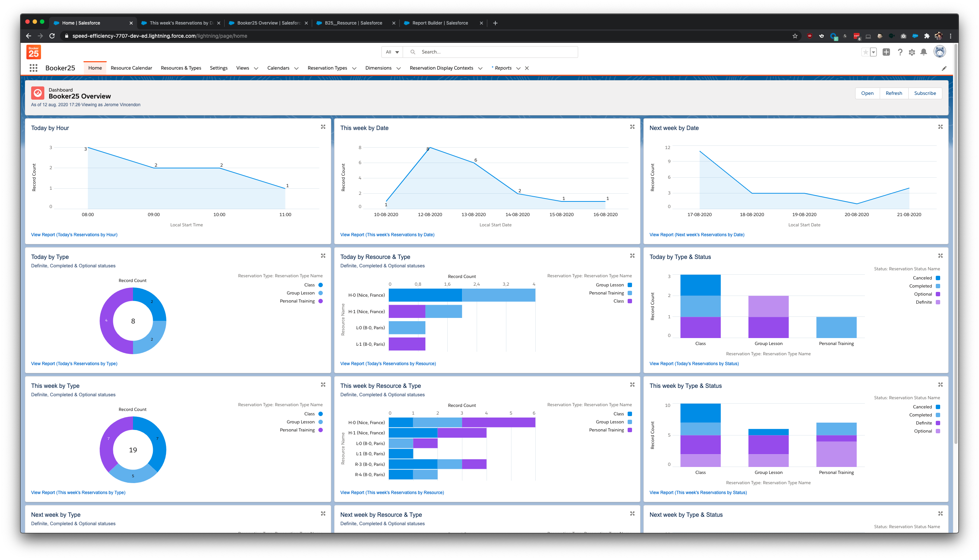
Task: Open the notifications bell
Action: [924, 52]
